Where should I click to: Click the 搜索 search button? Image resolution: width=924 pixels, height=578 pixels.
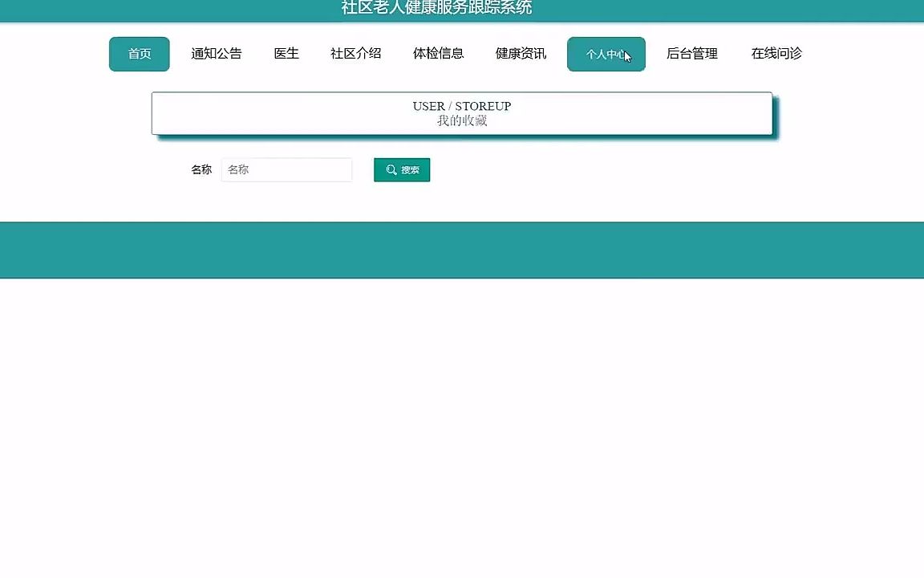click(x=401, y=169)
